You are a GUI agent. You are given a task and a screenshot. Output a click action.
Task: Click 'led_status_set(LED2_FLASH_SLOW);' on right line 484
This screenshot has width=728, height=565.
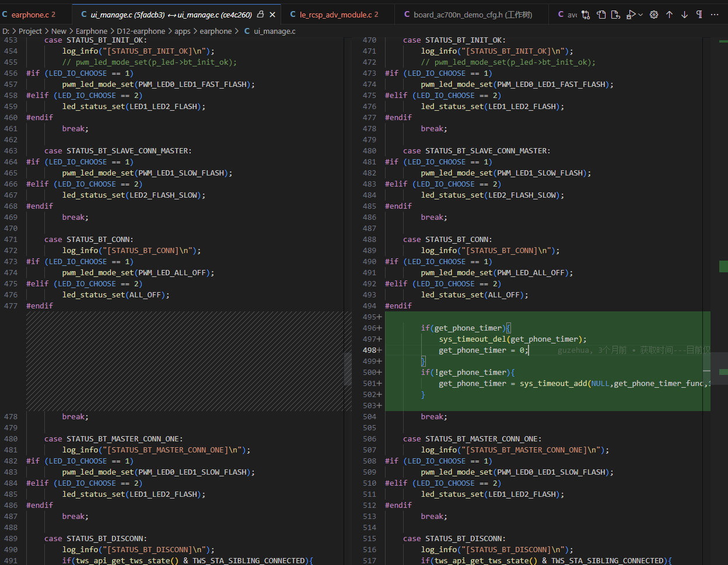[493, 195]
